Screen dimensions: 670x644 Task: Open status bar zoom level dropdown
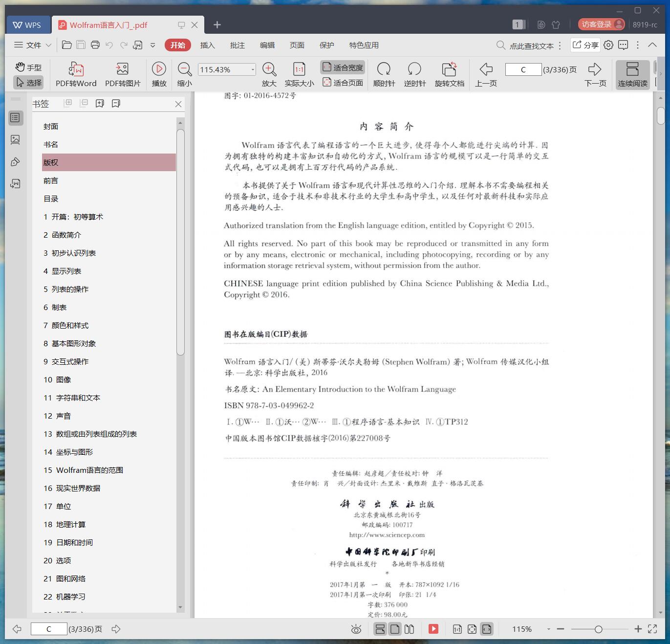point(548,629)
